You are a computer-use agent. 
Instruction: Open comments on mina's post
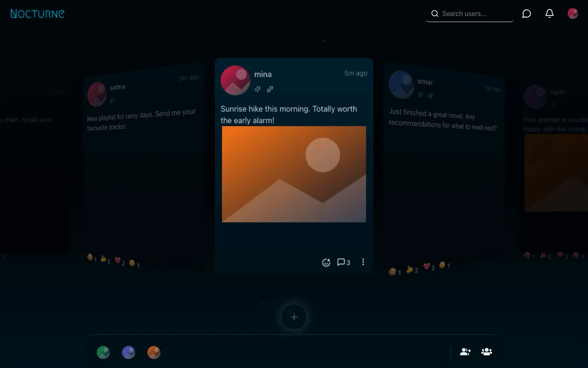pyautogui.click(x=343, y=262)
